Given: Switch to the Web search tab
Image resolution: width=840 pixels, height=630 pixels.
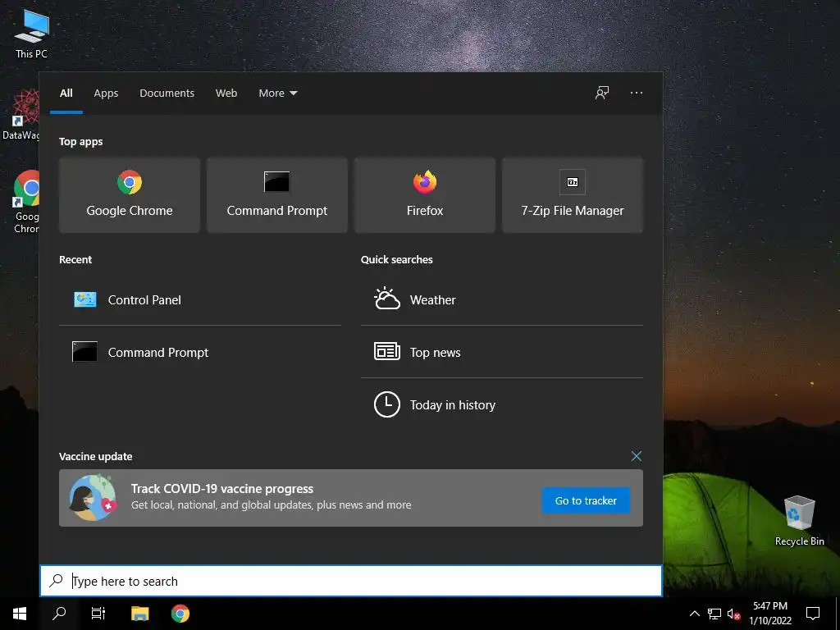Looking at the screenshot, I should [x=226, y=94].
